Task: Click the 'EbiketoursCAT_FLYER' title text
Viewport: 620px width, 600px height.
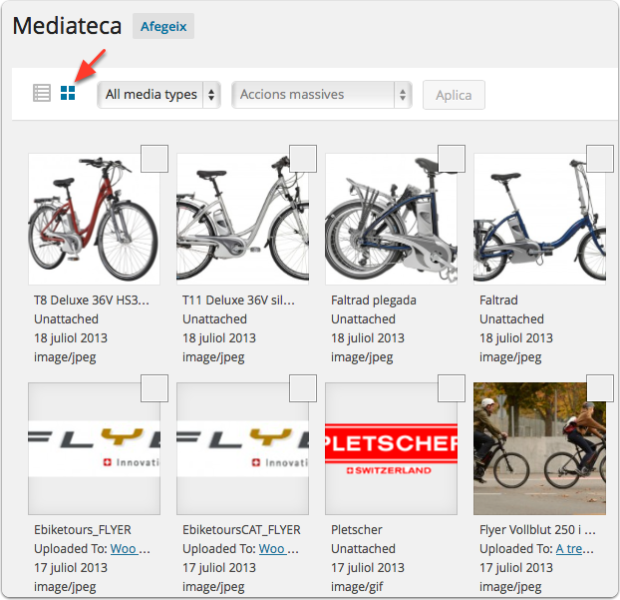Action: pyautogui.click(x=242, y=530)
